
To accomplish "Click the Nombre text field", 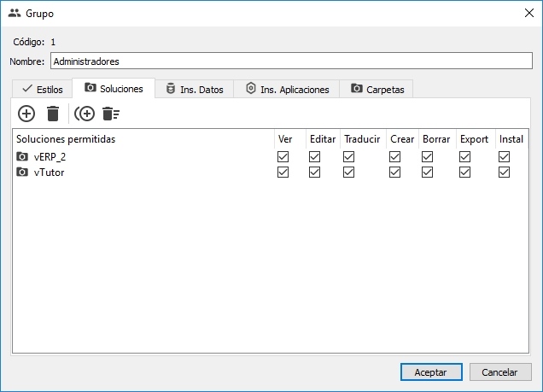I will (x=290, y=61).
